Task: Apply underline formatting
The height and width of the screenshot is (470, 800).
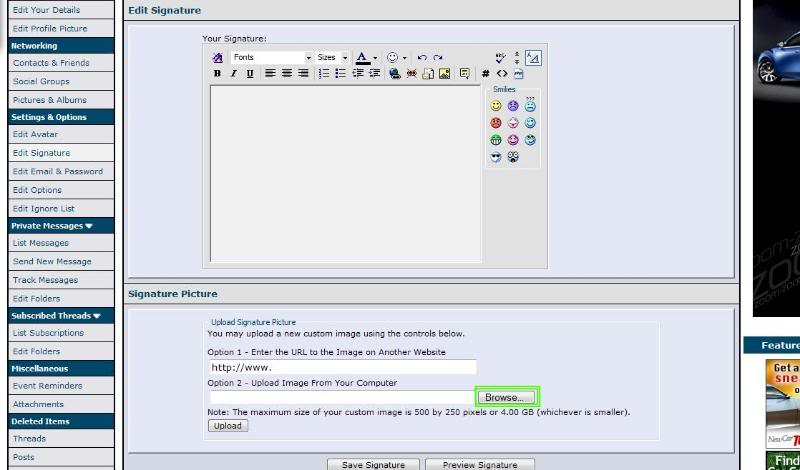Action: (x=249, y=74)
